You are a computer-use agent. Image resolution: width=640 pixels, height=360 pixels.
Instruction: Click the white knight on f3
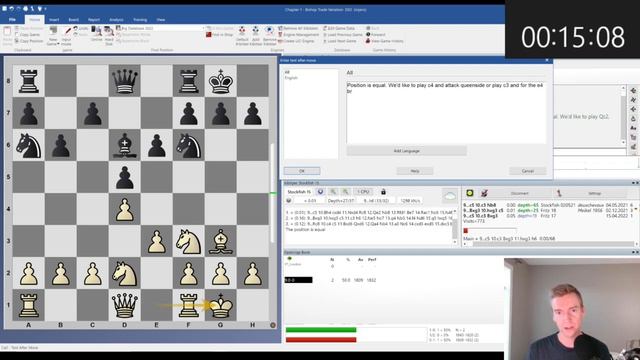click(x=188, y=241)
